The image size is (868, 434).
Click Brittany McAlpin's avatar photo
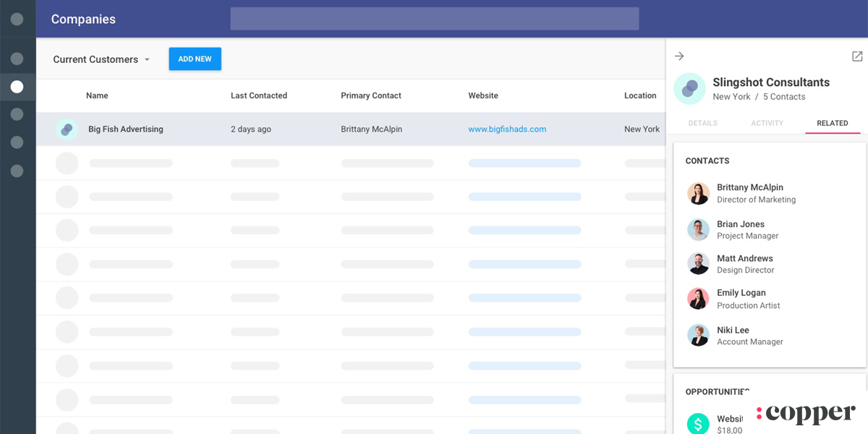(698, 193)
